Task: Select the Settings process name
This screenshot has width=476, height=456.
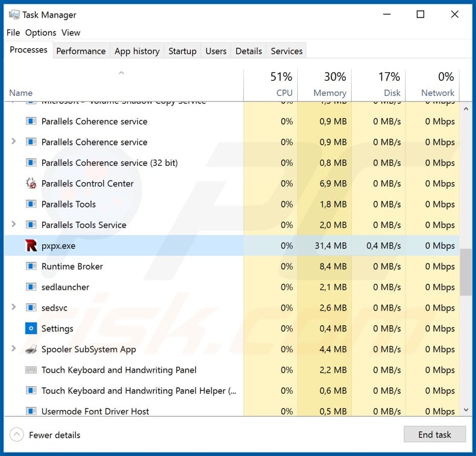Action: coord(57,329)
